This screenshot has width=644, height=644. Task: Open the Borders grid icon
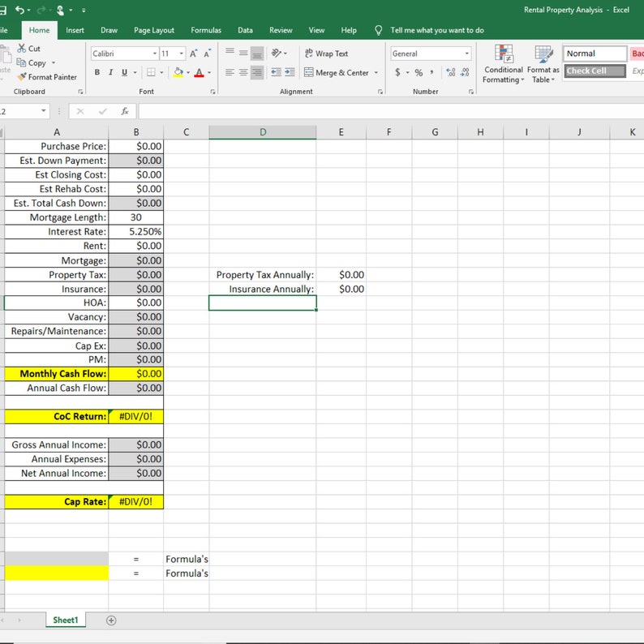pyautogui.click(x=151, y=72)
